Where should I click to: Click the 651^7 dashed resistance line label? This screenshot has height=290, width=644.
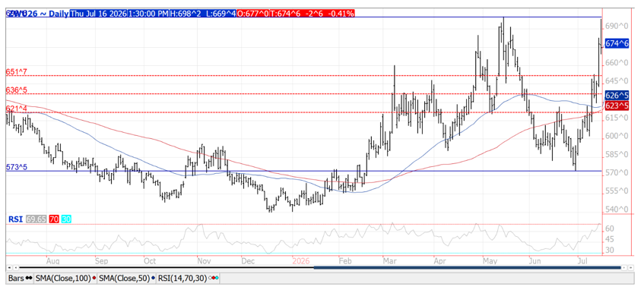17,72
